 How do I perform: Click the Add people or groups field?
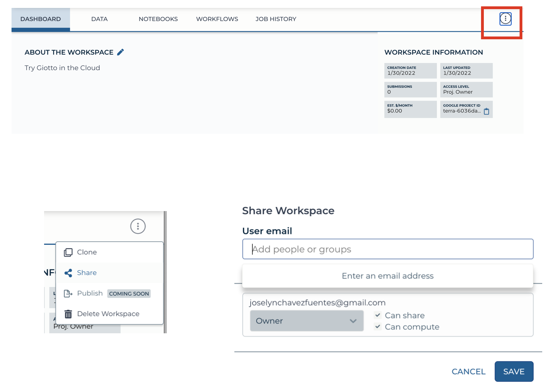pos(387,249)
